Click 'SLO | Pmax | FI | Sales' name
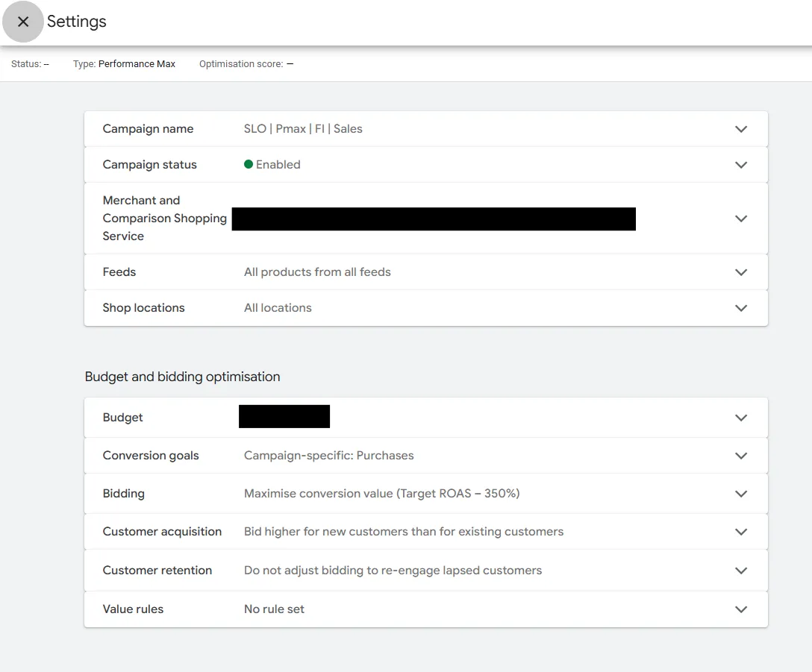812x672 pixels. [303, 129]
